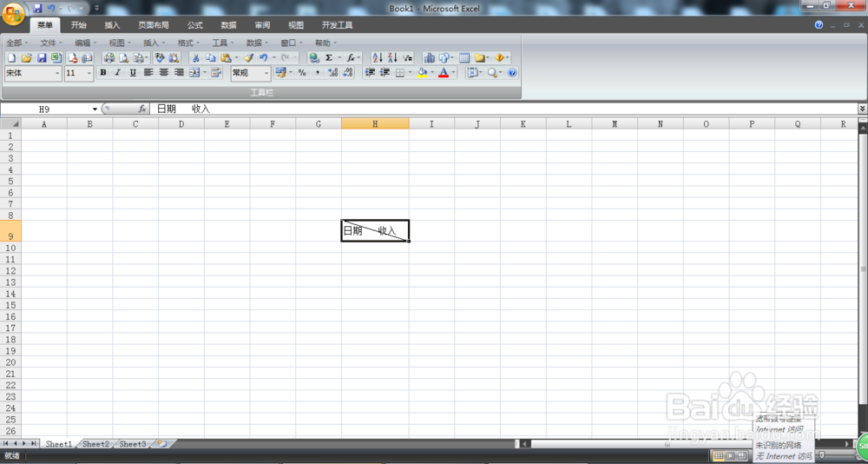Viewport: 868px width, 464px height.
Task: Click the Percent style icon
Action: 302,73
